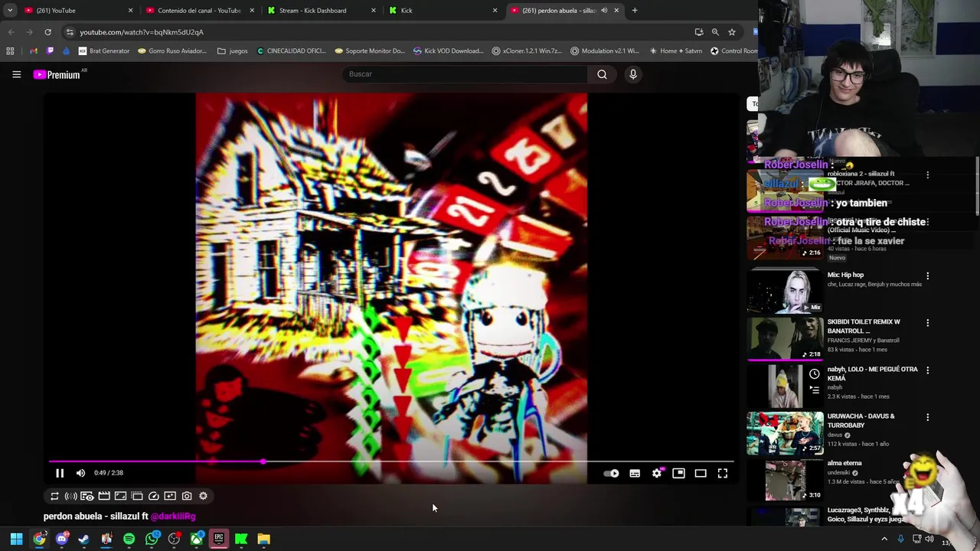Go fullscreen in the video player
Viewport: 980px width, 551px height.
(x=723, y=474)
